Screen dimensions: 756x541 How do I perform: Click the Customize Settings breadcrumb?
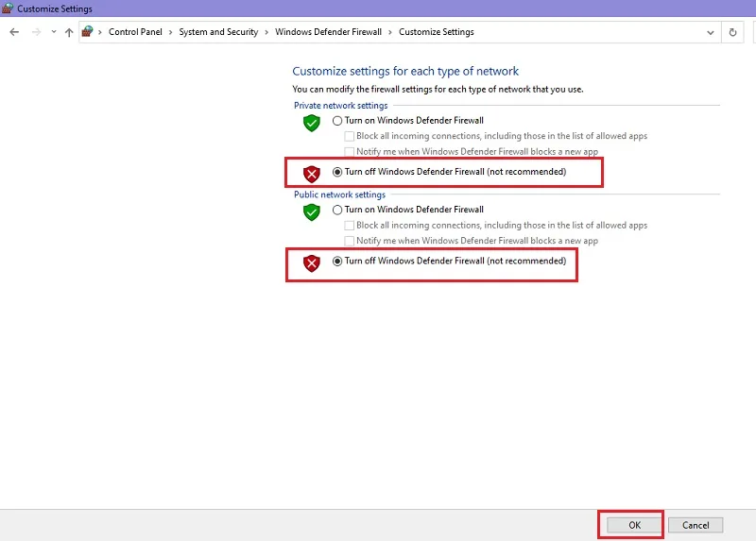(x=437, y=32)
